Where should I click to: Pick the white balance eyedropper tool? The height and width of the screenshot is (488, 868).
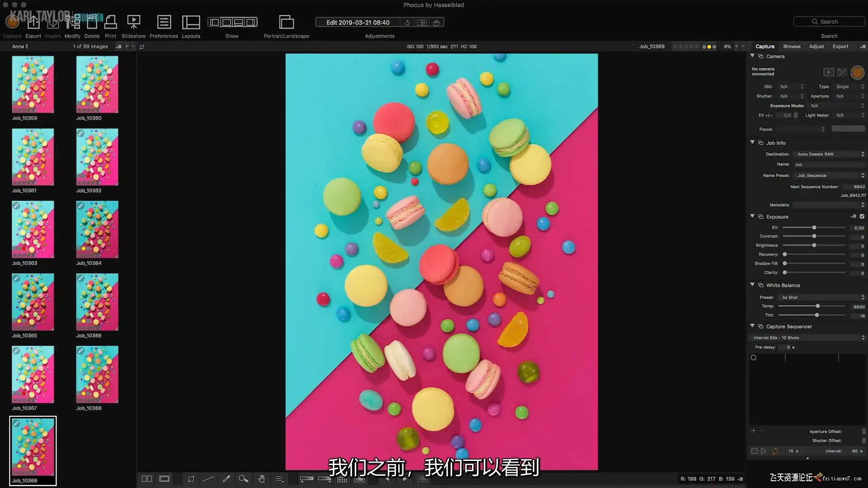pos(226,479)
